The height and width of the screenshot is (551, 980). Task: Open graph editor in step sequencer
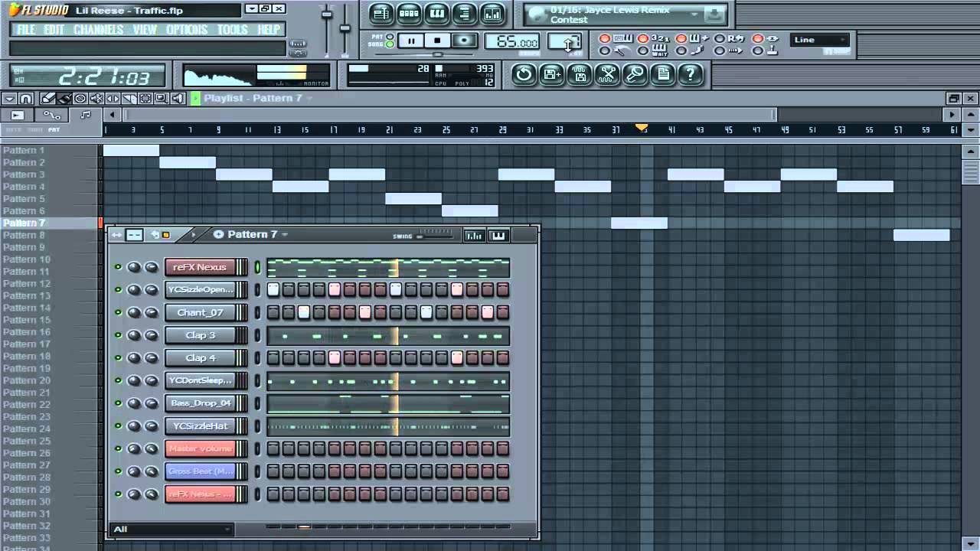coord(474,235)
